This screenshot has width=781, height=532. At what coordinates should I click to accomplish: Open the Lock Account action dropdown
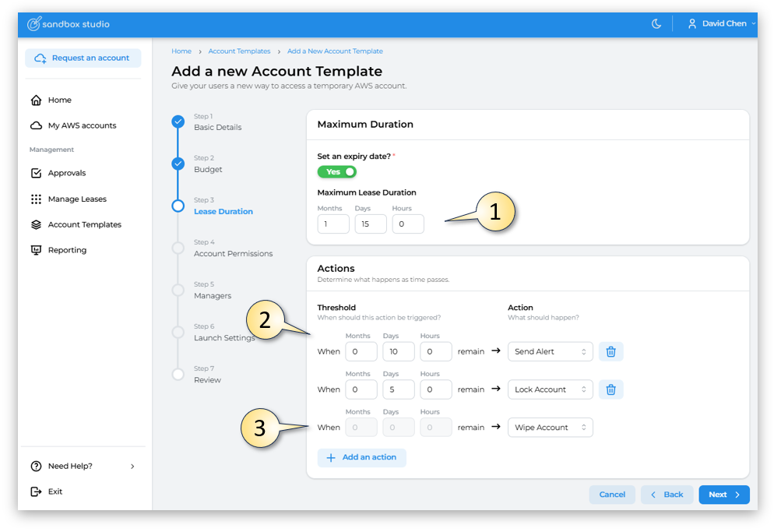tap(550, 389)
